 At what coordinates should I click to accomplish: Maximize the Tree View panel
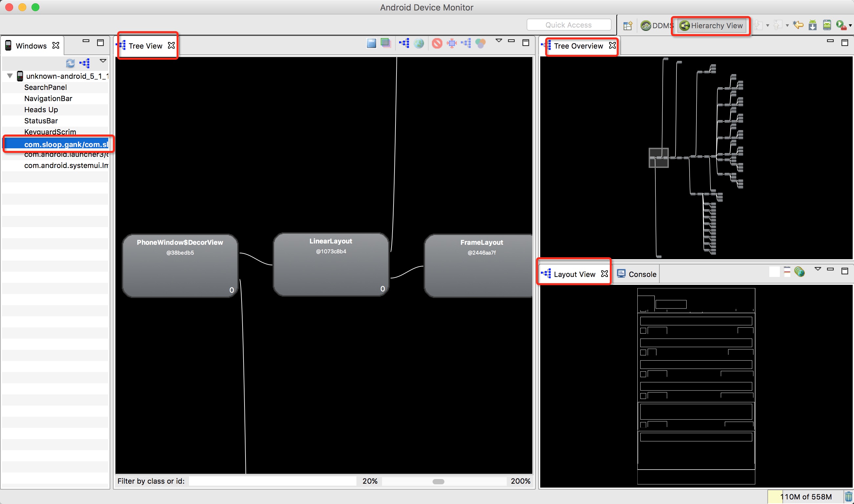tap(526, 43)
